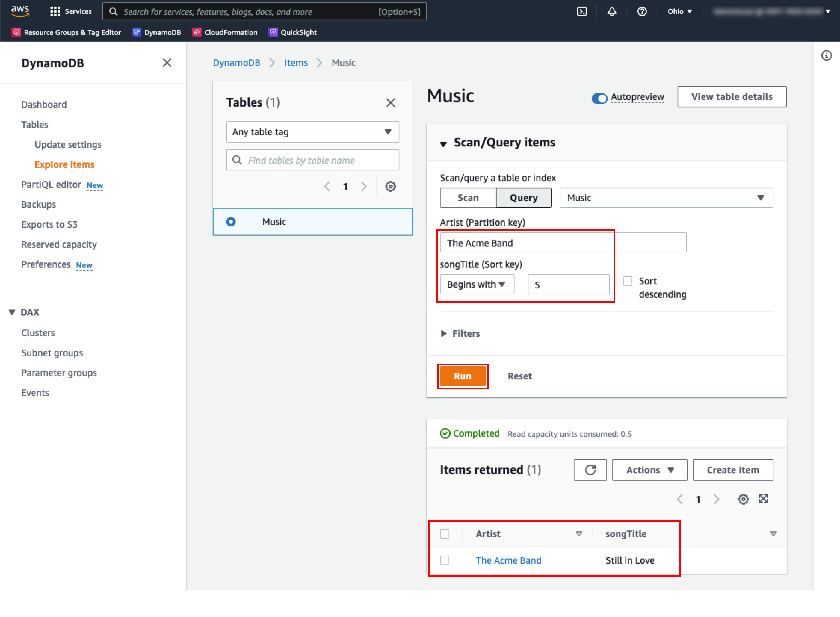Close the Tables panel
Screen dimensions: 840x617
[x=391, y=102]
